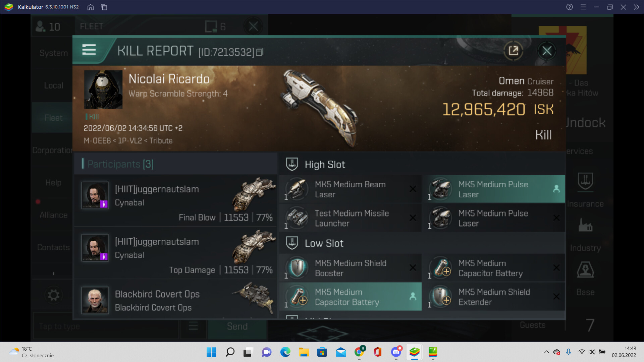Open the kill report hamburger menu
Viewport: 644px width, 362px height.
89,50
